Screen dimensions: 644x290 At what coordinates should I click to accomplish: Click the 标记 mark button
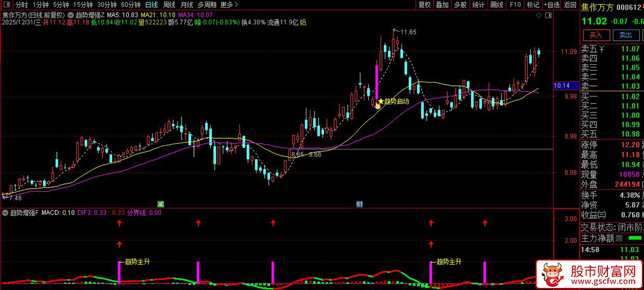click(533, 5)
